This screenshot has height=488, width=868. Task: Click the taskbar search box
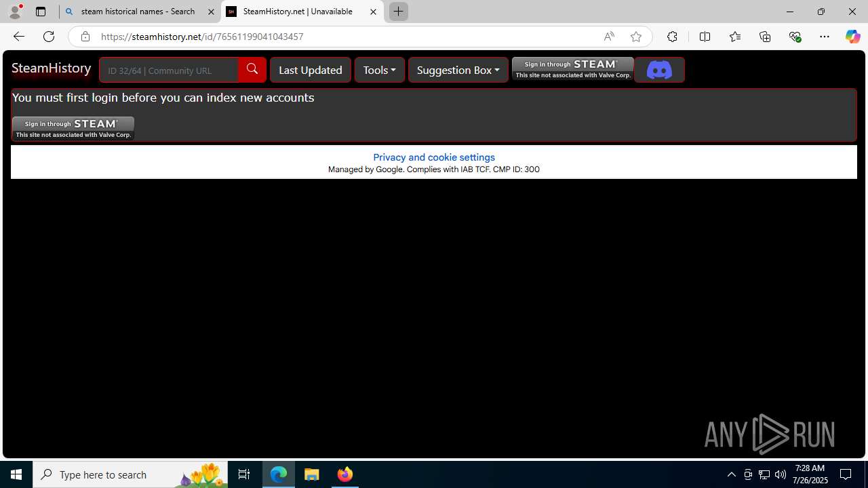coord(130,474)
